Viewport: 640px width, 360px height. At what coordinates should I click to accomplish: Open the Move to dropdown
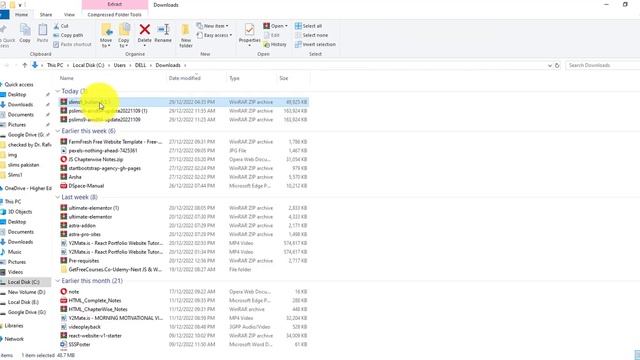click(x=106, y=35)
